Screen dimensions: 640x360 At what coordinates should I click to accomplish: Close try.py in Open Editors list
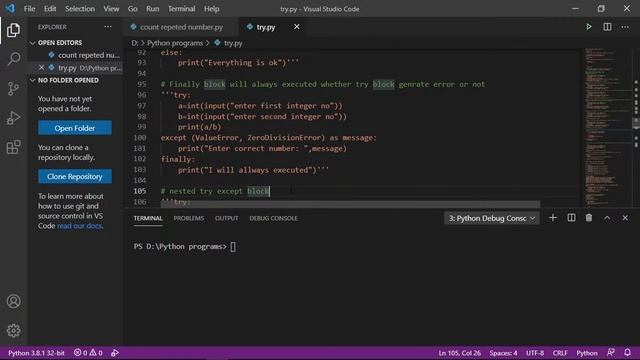point(41,68)
